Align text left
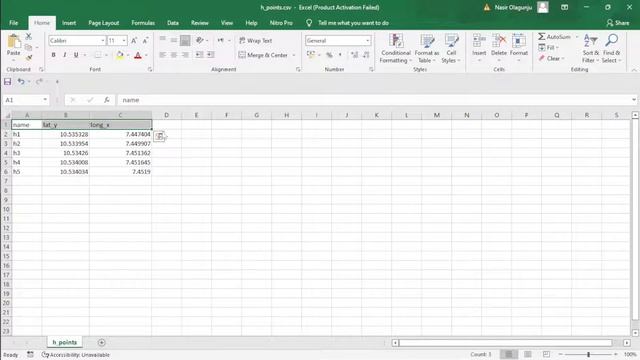This screenshot has height=360, width=640. tap(162, 55)
